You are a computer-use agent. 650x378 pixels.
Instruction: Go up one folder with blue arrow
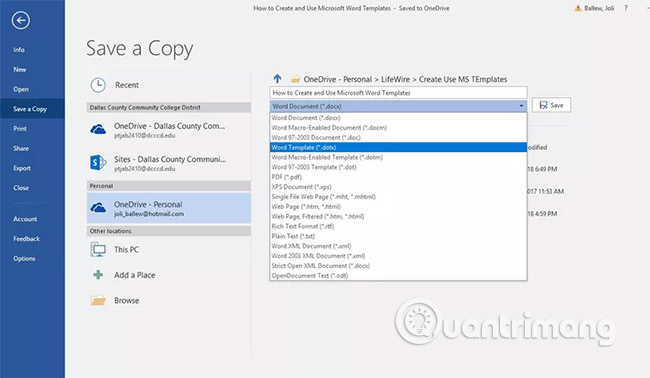pyautogui.click(x=277, y=78)
